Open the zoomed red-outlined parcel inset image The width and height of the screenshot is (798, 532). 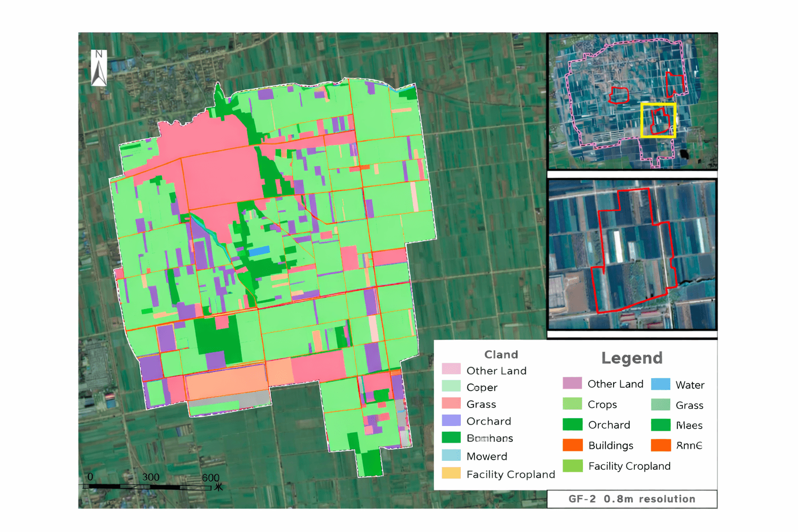pyautogui.click(x=632, y=255)
